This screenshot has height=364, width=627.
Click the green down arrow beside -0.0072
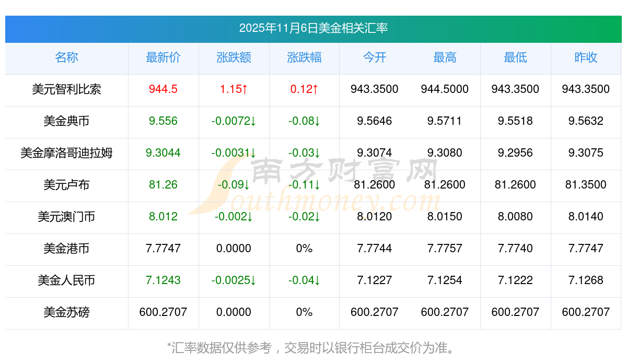[253, 121]
